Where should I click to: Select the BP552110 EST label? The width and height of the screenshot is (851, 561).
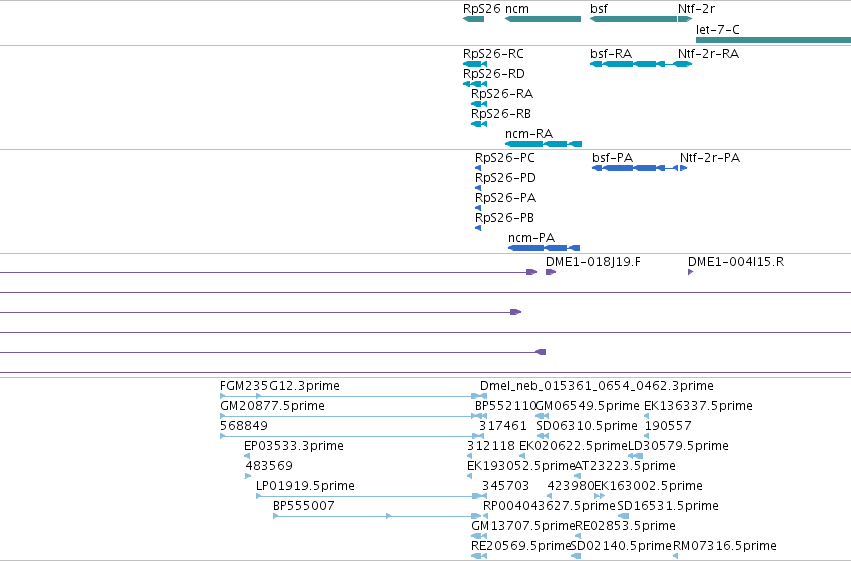pyautogui.click(x=506, y=406)
